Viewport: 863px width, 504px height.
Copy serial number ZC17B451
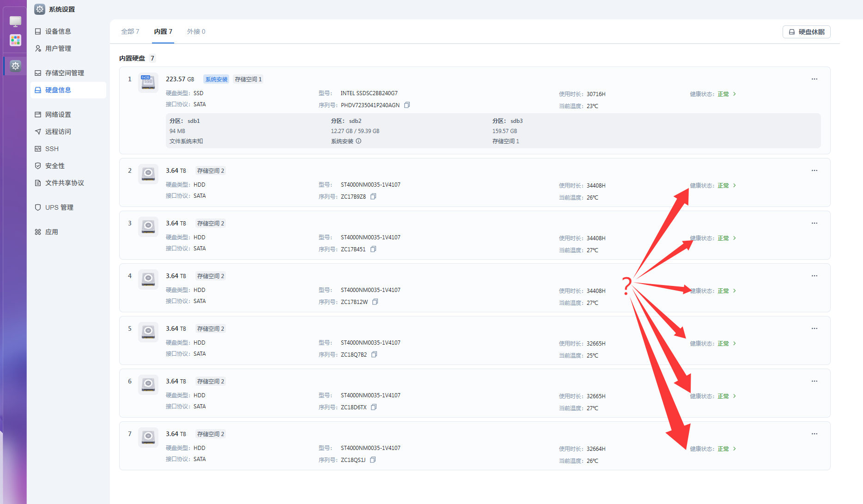(x=373, y=249)
